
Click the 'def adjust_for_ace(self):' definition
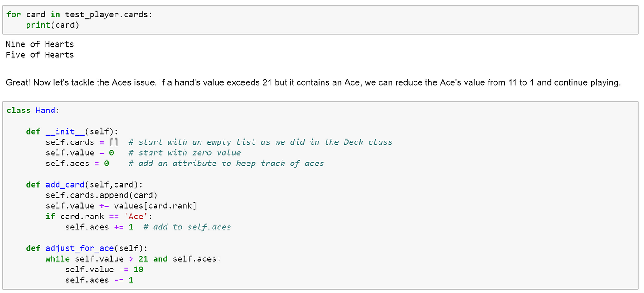[x=86, y=248]
